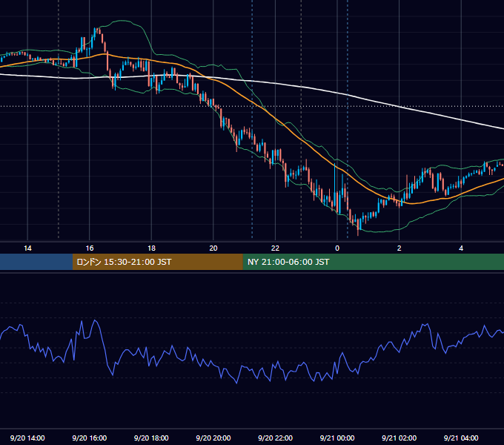Click hour label 14 on price chart axis

[x=27, y=248]
